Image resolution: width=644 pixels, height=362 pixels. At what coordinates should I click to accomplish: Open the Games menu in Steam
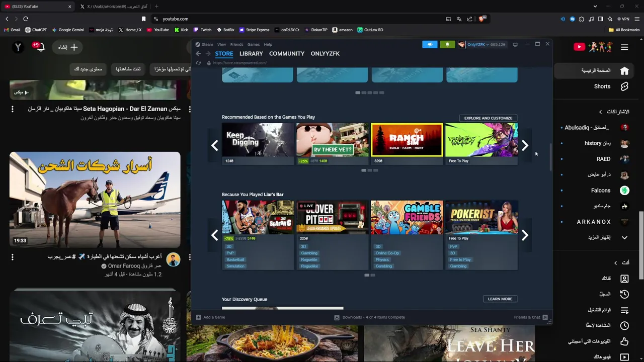pyautogui.click(x=254, y=44)
